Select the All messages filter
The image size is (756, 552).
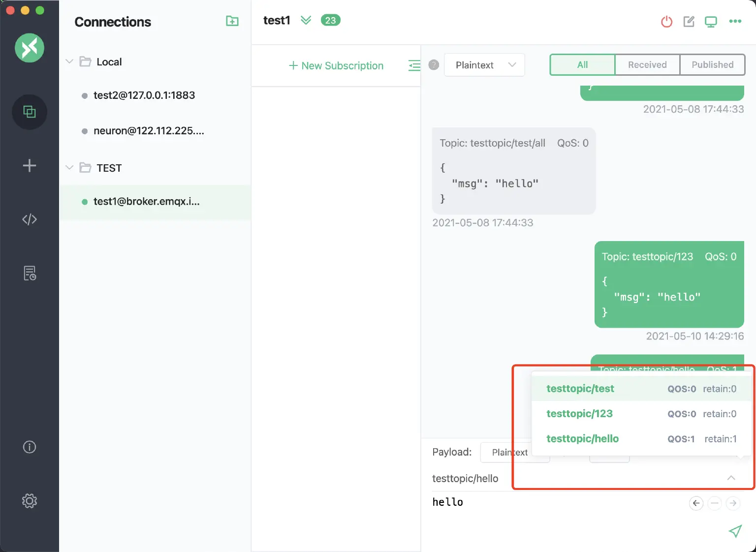click(x=582, y=65)
